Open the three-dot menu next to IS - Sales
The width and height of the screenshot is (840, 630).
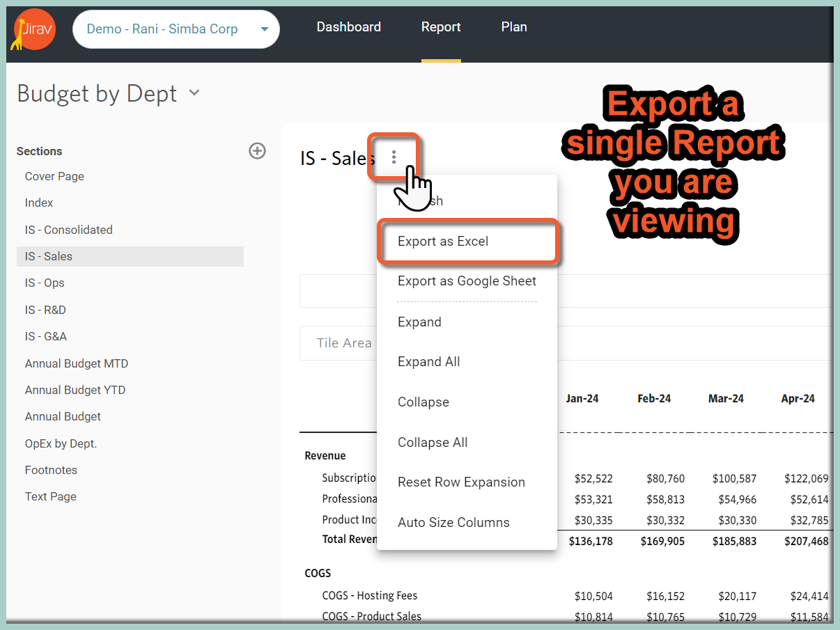pyautogui.click(x=394, y=157)
